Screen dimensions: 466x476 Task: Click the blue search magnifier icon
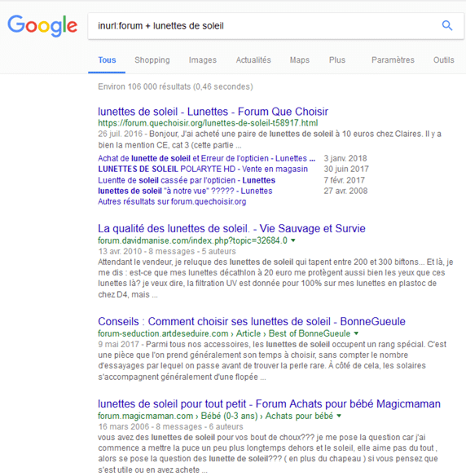click(x=447, y=25)
